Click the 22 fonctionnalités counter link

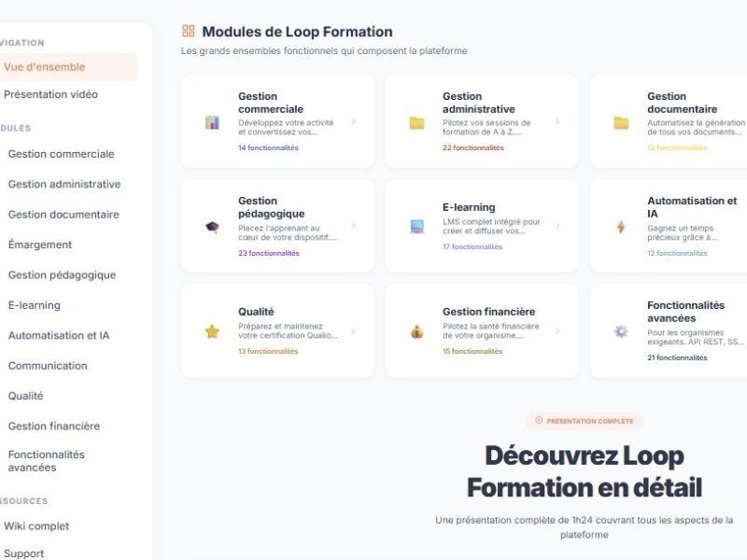472,147
